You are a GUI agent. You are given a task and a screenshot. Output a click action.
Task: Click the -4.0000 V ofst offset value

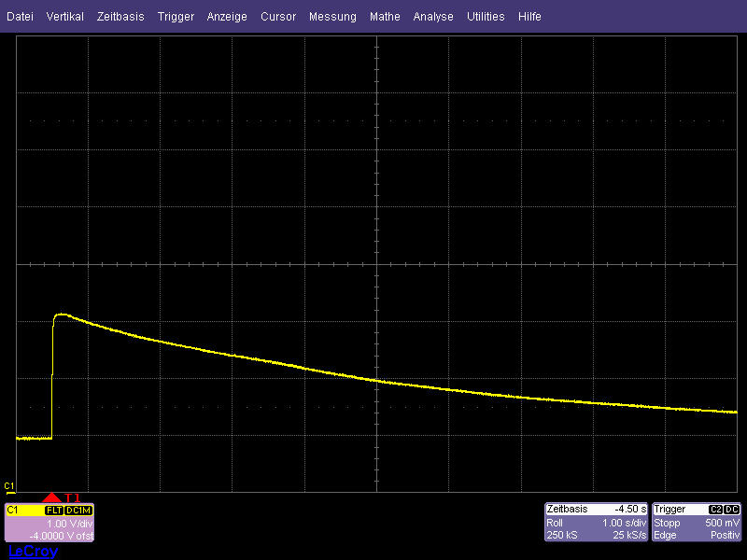(x=61, y=536)
